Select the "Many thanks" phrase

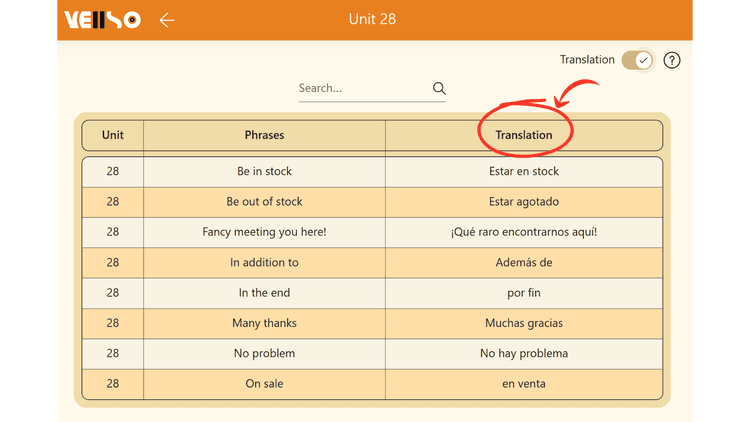click(264, 323)
